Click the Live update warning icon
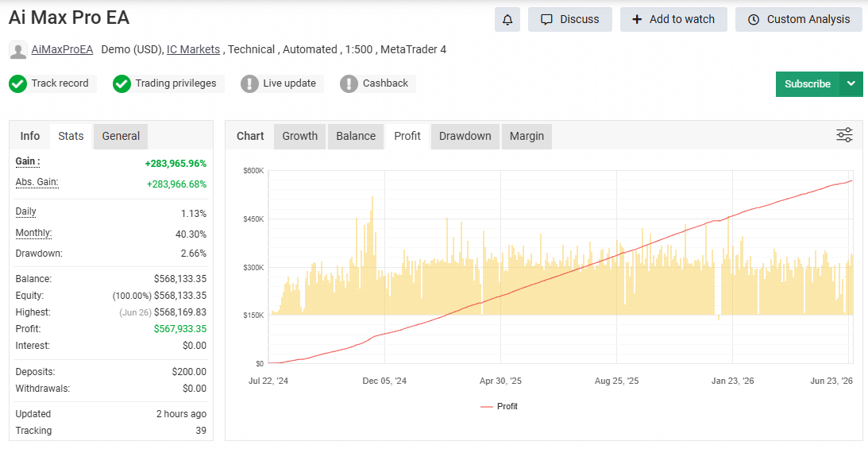868x453 pixels. click(249, 83)
